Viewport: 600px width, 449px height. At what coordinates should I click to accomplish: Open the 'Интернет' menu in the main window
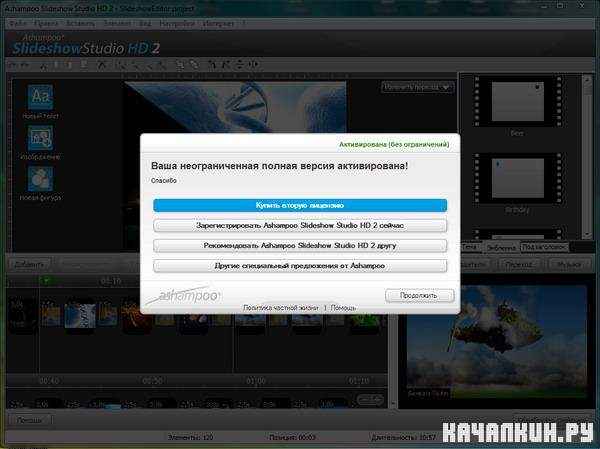(x=218, y=24)
